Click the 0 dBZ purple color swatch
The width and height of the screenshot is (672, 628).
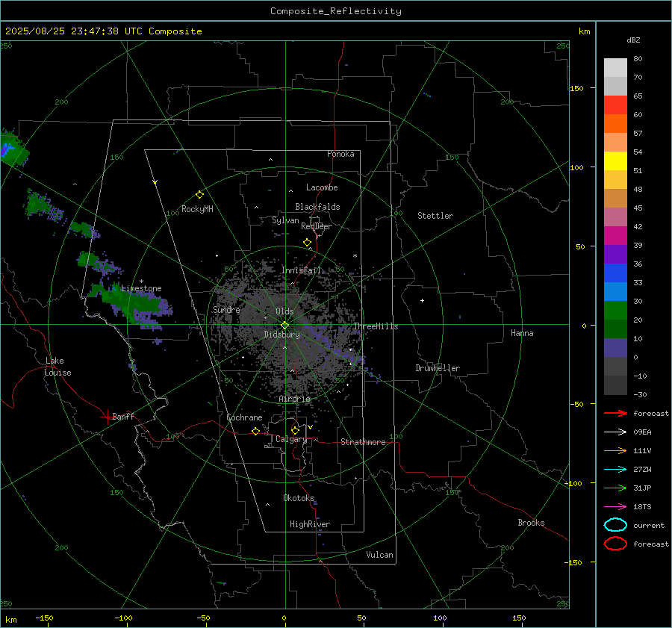(615, 347)
